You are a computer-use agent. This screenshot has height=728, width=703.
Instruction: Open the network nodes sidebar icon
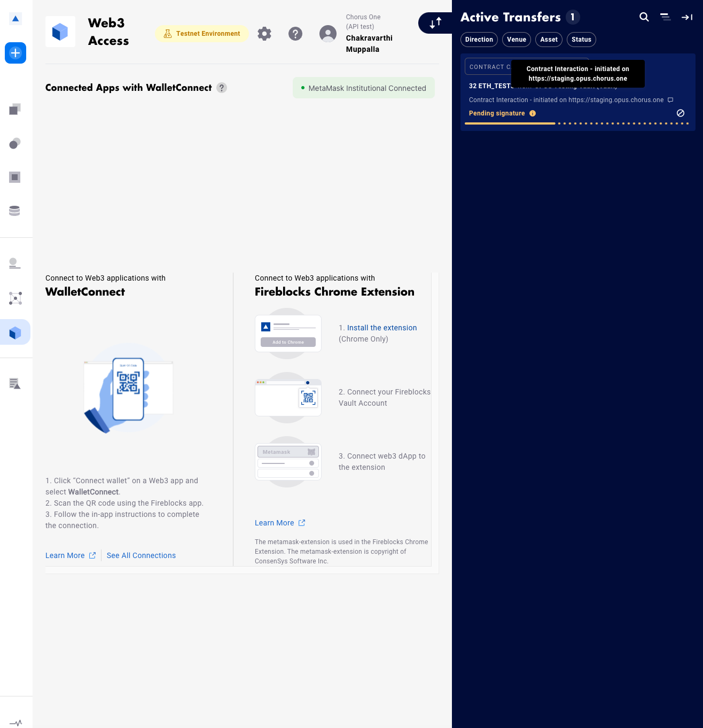(x=15, y=298)
